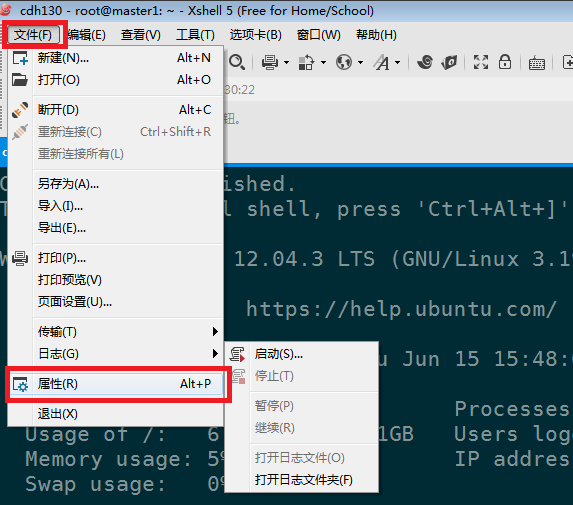Open the globe encoding dropdown arrow
573x505 pixels.
coord(360,62)
